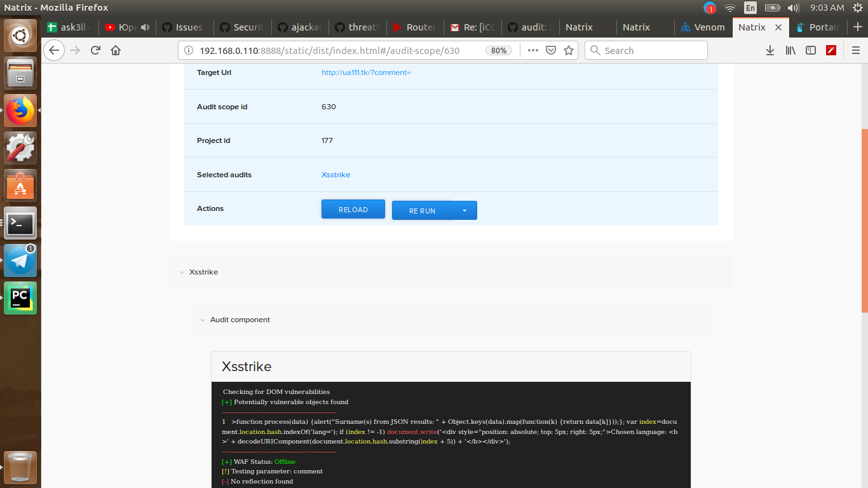Open the RE RUN dropdown arrow
The width and height of the screenshot is (868, 488).
(465, 210)
